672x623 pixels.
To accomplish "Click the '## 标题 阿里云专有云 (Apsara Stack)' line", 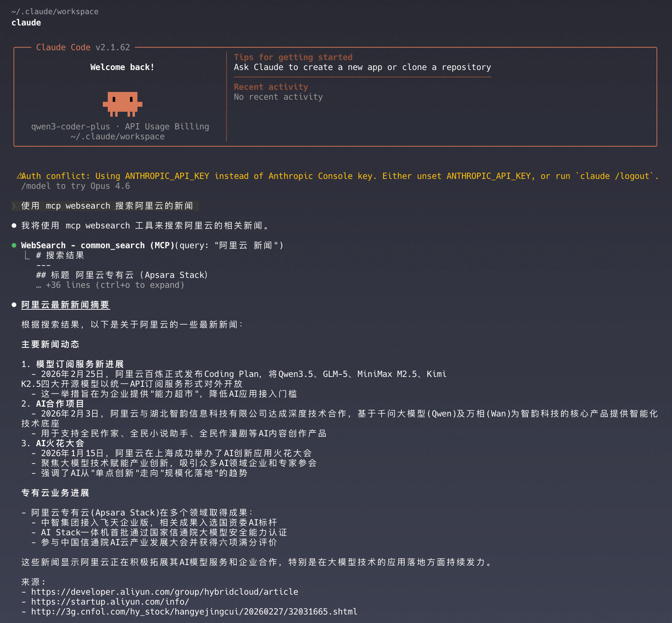I will (x=122, y=275).
